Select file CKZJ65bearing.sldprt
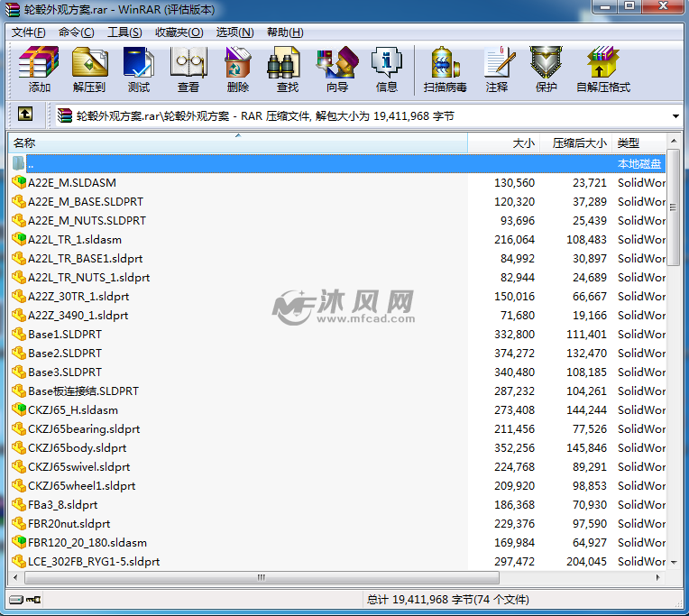The width and height of the screenshot is (689, 616). pos(84,428)
